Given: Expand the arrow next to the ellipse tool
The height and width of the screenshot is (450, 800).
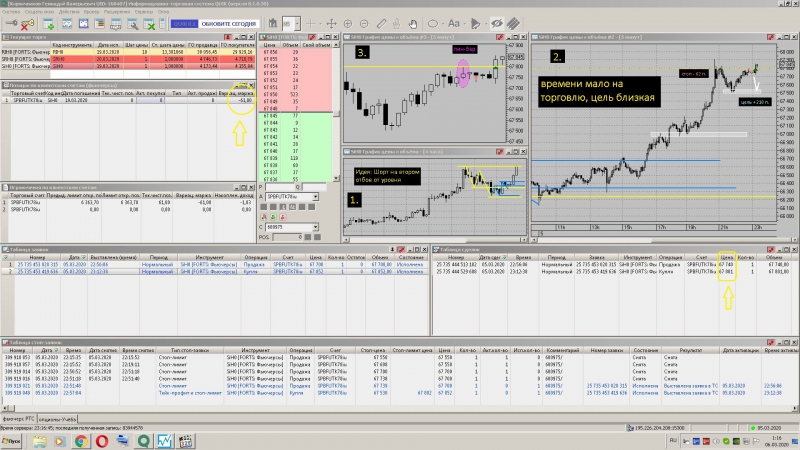Looking at the screenshot, I should (441, 23).
